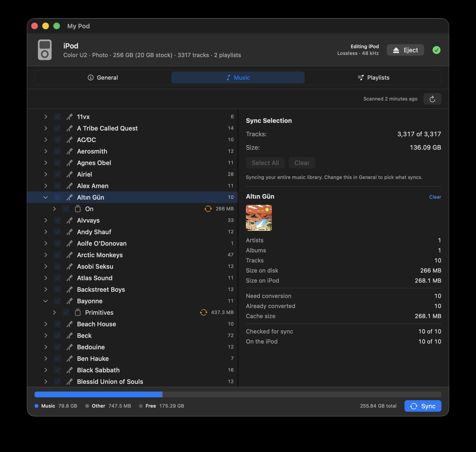Click the blue Music legend dot
476x452 pixels.
pos(36,406)
